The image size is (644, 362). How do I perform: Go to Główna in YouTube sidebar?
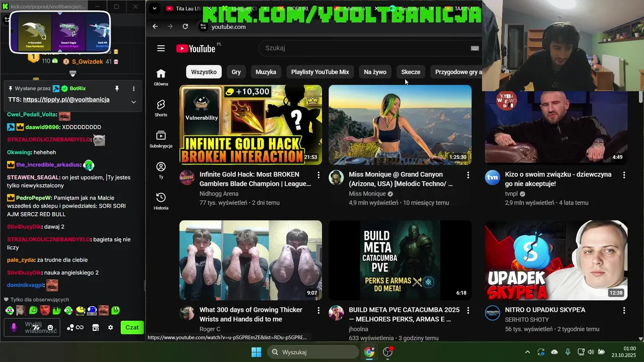(161, 77)
